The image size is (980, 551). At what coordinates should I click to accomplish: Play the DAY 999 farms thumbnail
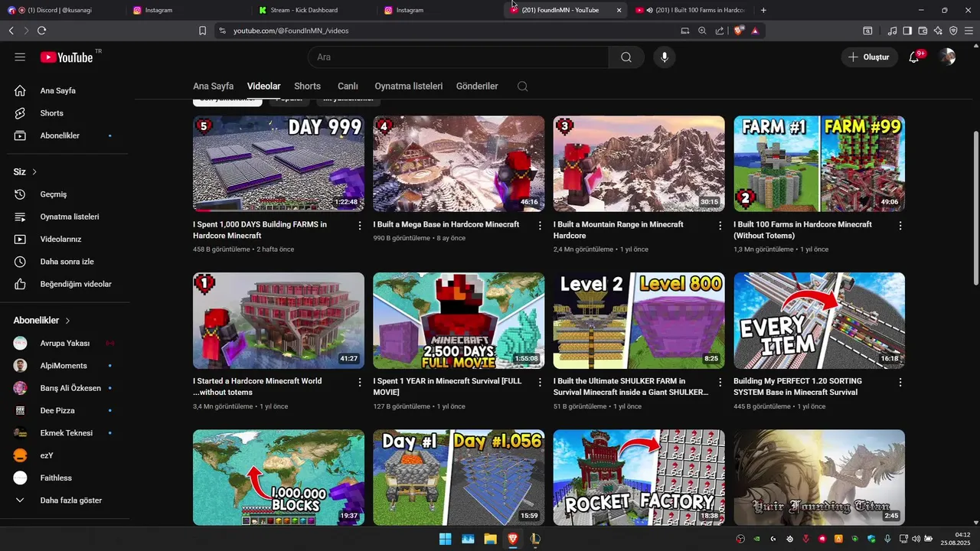(279, 164)
